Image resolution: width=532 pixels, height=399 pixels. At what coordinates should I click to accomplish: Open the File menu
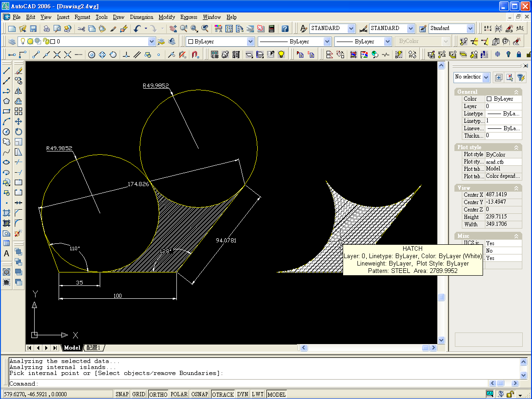tap(17, 17)
